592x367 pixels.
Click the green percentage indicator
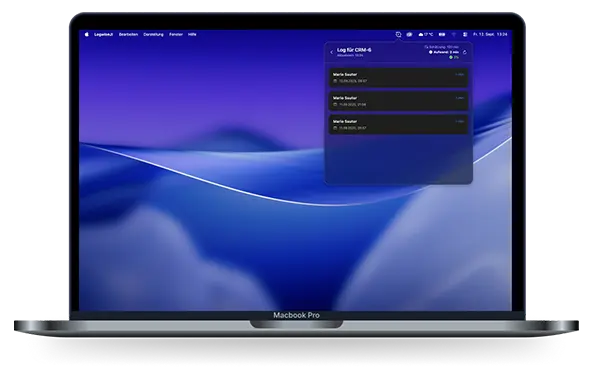click(454, 57)
